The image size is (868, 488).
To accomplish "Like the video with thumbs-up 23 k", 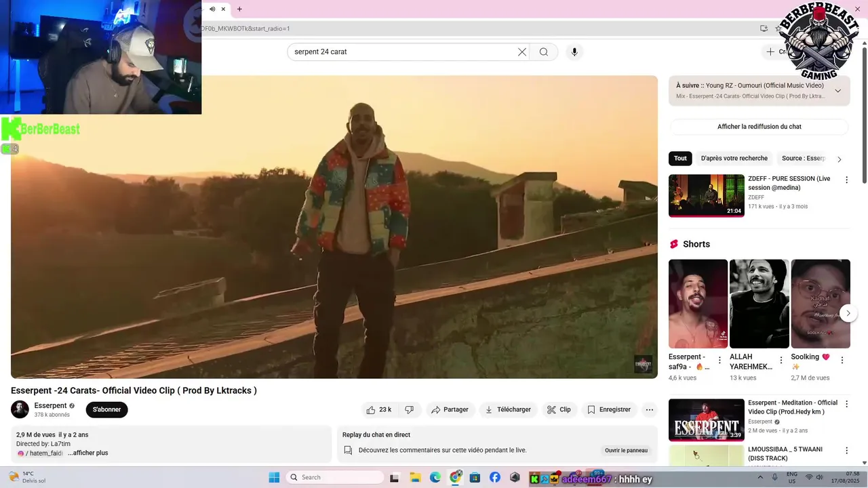I will (x=379, y=409).
